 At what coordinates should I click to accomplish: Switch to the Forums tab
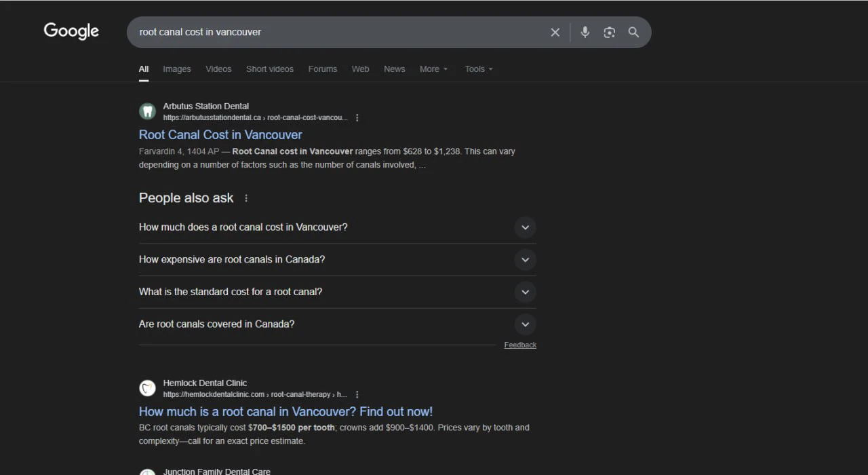[x=323, y=69]
